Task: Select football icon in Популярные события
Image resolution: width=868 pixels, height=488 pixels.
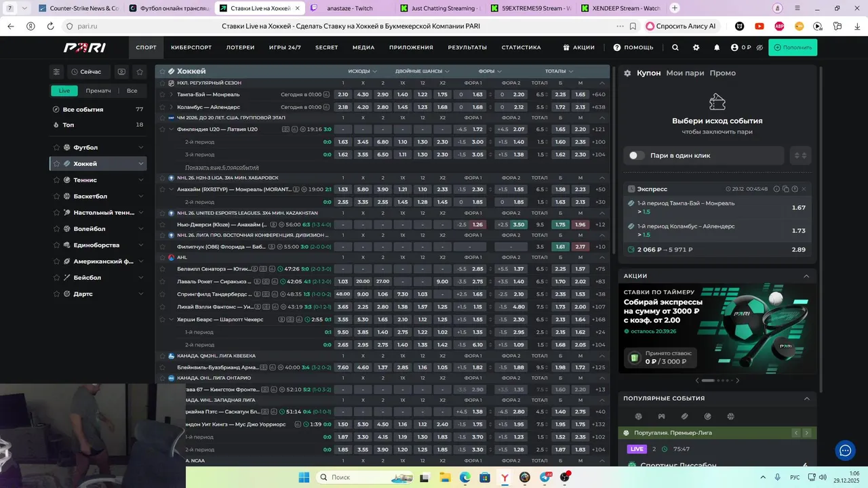Action: pos(638,416)
